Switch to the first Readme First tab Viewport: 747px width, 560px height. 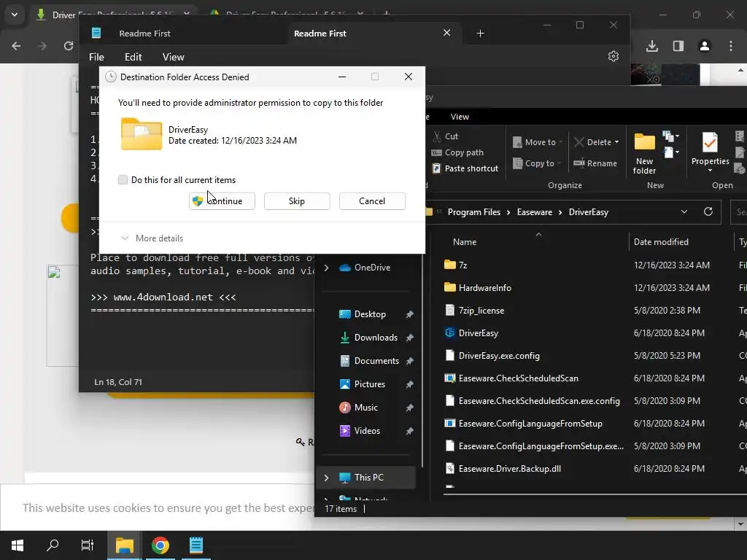[144, 34]
